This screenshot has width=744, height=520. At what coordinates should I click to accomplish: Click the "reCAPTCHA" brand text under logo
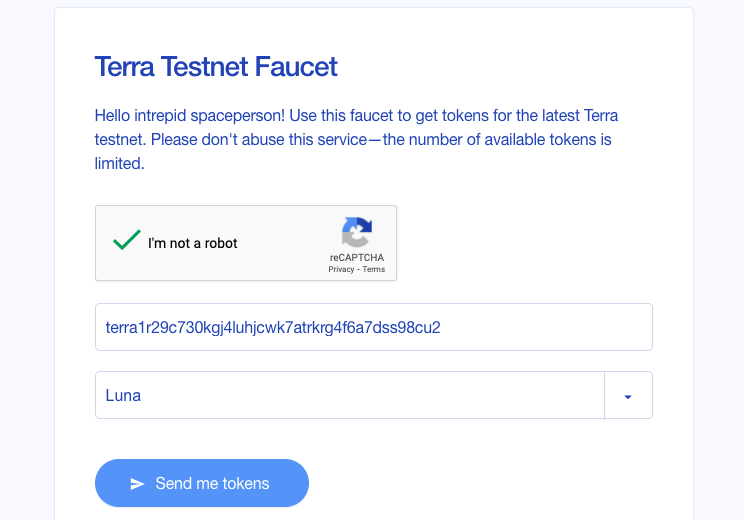coord(357,258)
